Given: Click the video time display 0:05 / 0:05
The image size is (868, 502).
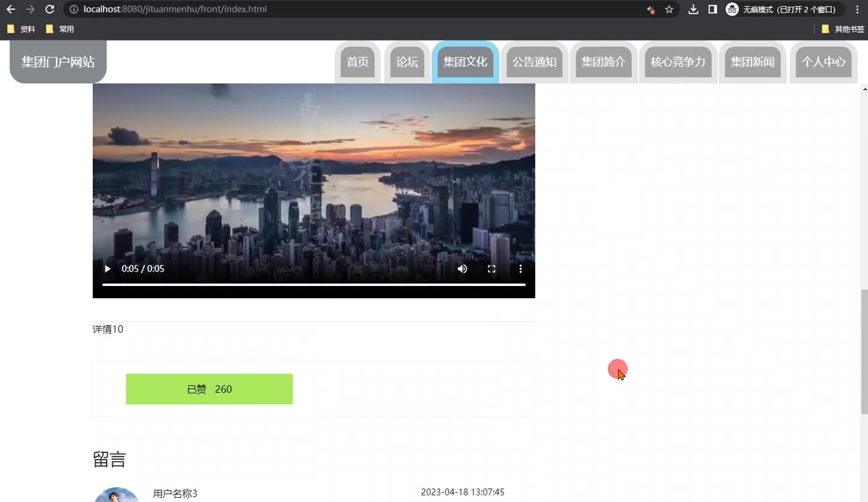Looking at the screenshot, I should click(x=143, y=269).
